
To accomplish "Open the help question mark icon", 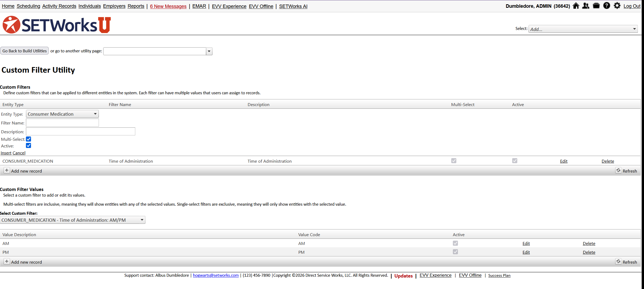I will (x=607, y=6).
